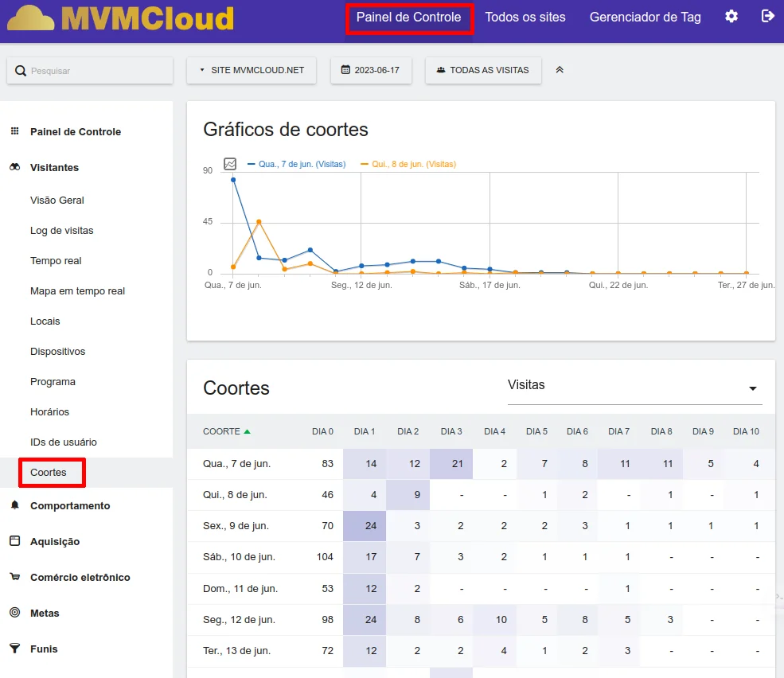The height and width of the screenshot is (678, 784).
Task: Expand the Metas target section
Action: click(x=45, y=614)
